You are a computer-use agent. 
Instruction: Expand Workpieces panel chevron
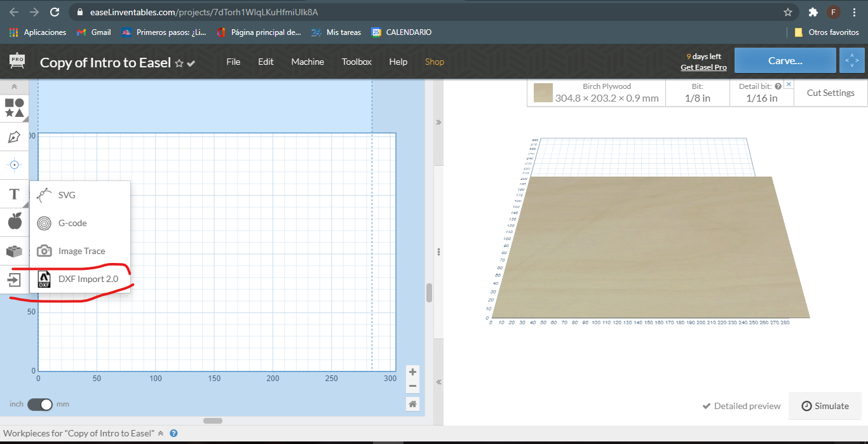point(161,433)
